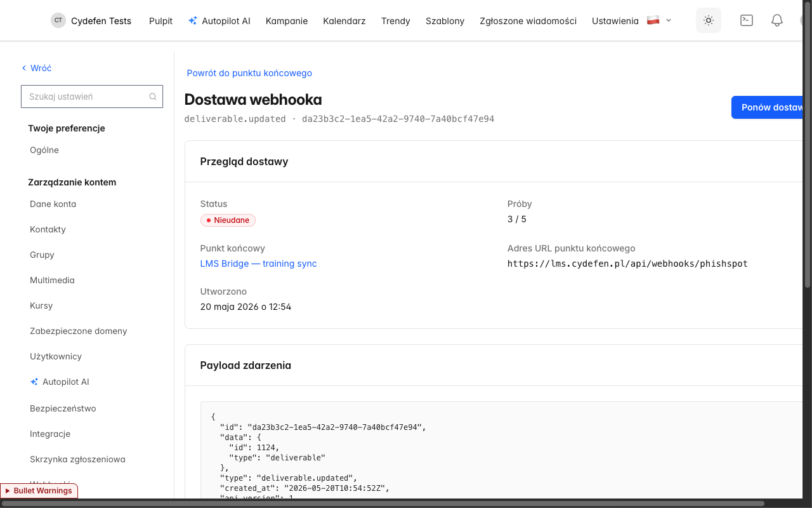Viewport: 812px width, 508px height.
Task: Select Użytkownicy in the sidebar
Action: [56, 357]
